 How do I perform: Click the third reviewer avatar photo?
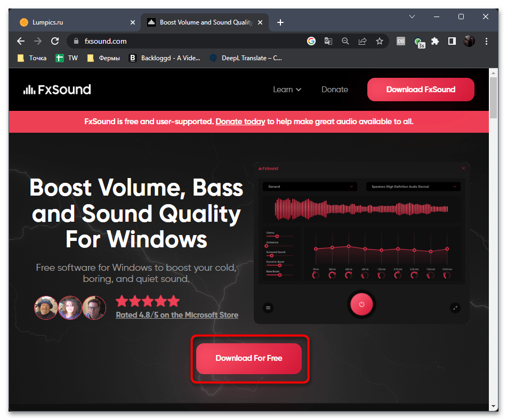point(94,308)
